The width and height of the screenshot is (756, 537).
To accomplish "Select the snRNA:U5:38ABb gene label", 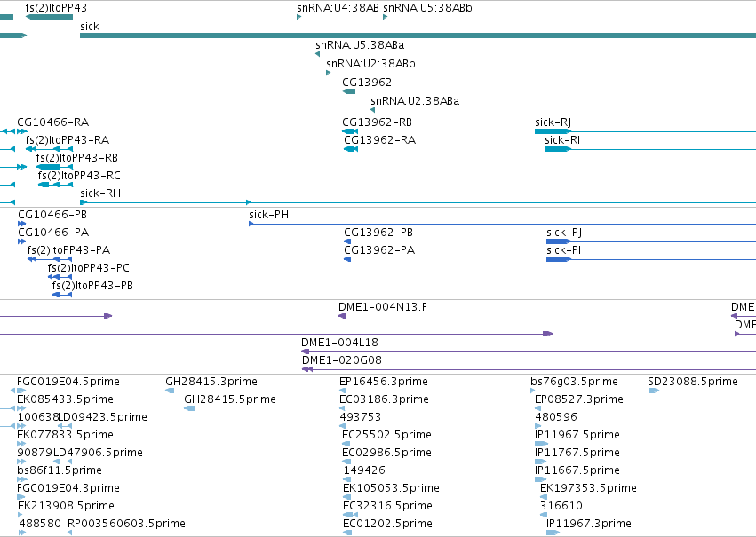I will 427,8.
